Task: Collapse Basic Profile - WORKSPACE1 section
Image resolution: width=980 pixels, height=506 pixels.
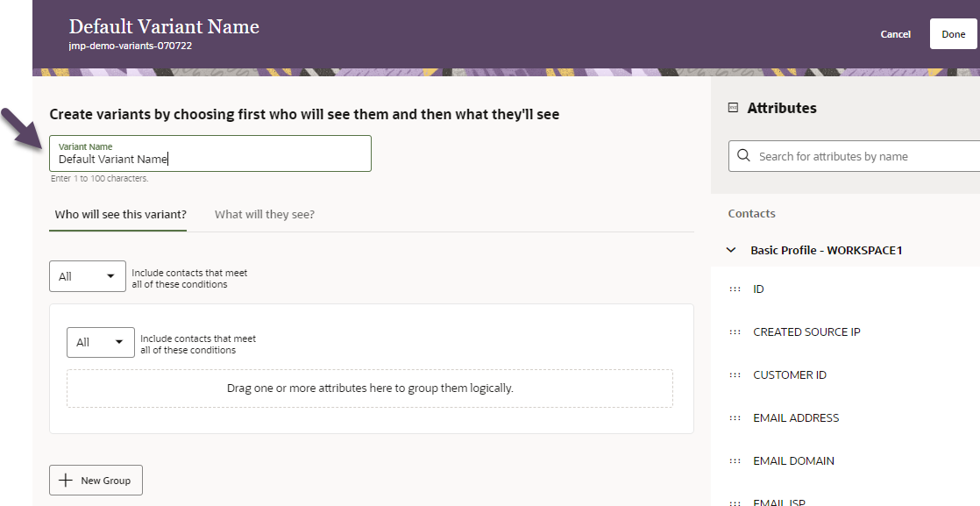Action: [x=732, y=250]
